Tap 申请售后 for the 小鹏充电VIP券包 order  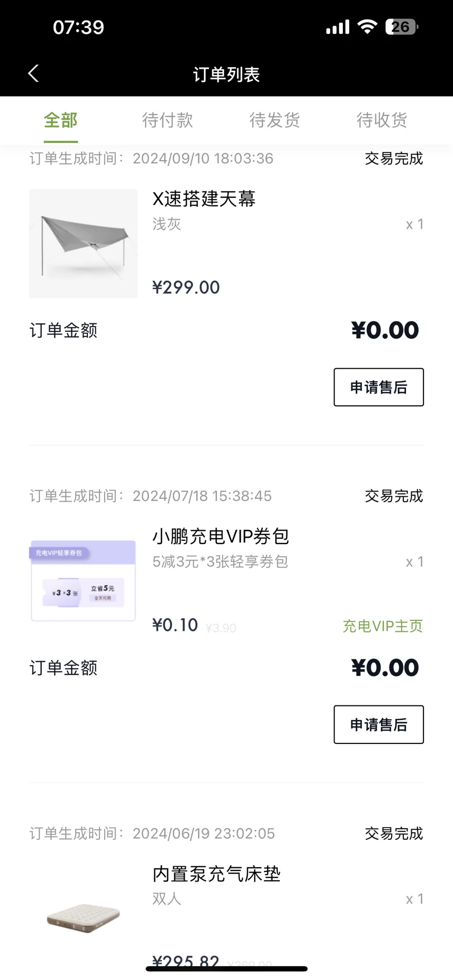tap(378, 724)
